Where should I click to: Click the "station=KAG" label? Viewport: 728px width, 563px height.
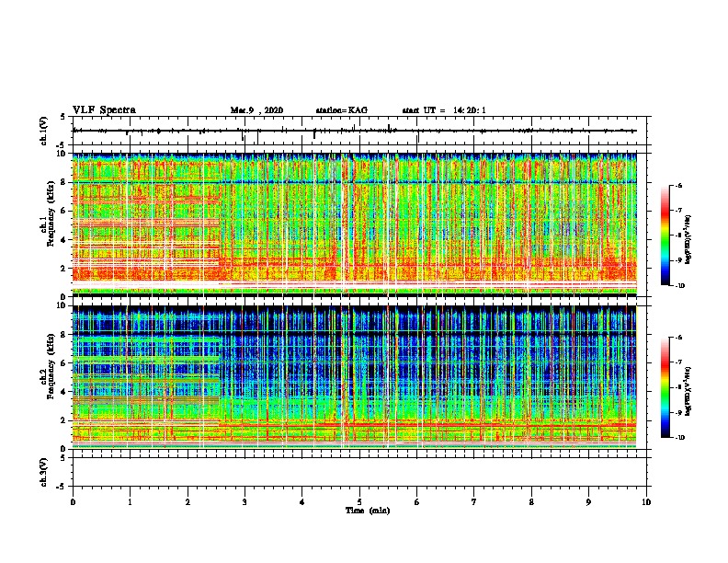coord(341,110)
